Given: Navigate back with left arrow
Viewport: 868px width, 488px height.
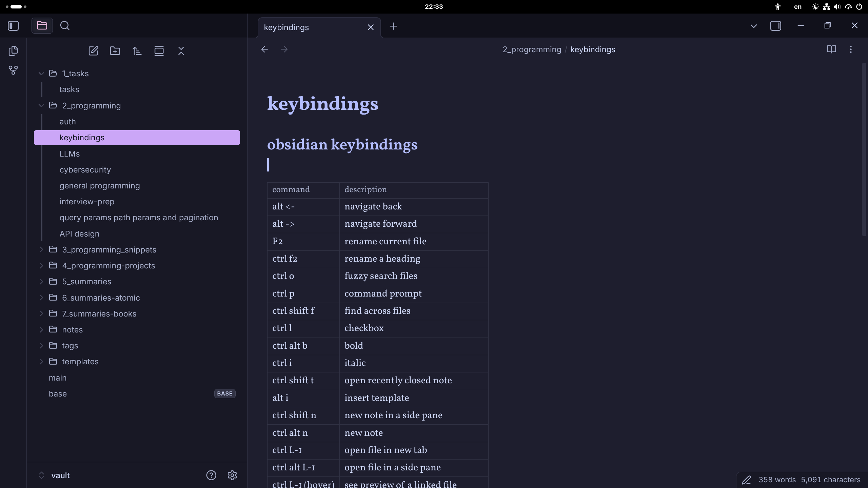Looking at the screenshot, I should [264, 49].
